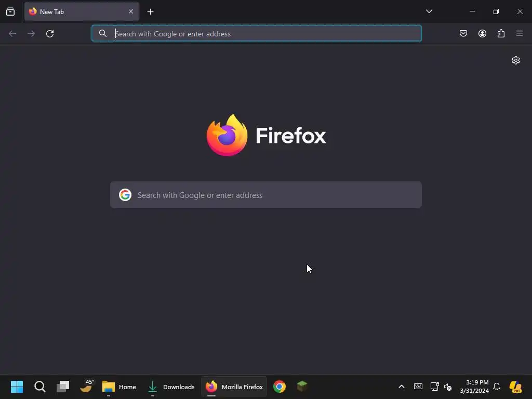Open the clock showing 3:19 PM

[474, 387]
